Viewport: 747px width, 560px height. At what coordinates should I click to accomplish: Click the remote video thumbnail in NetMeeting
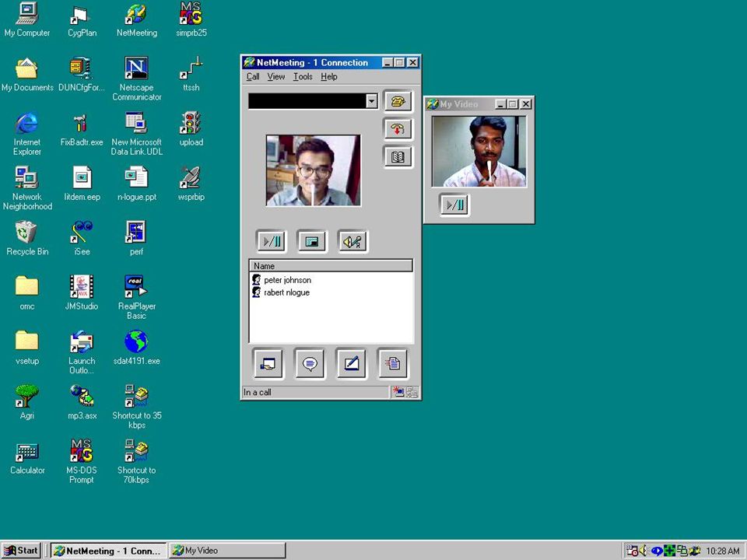pos(313,170)
